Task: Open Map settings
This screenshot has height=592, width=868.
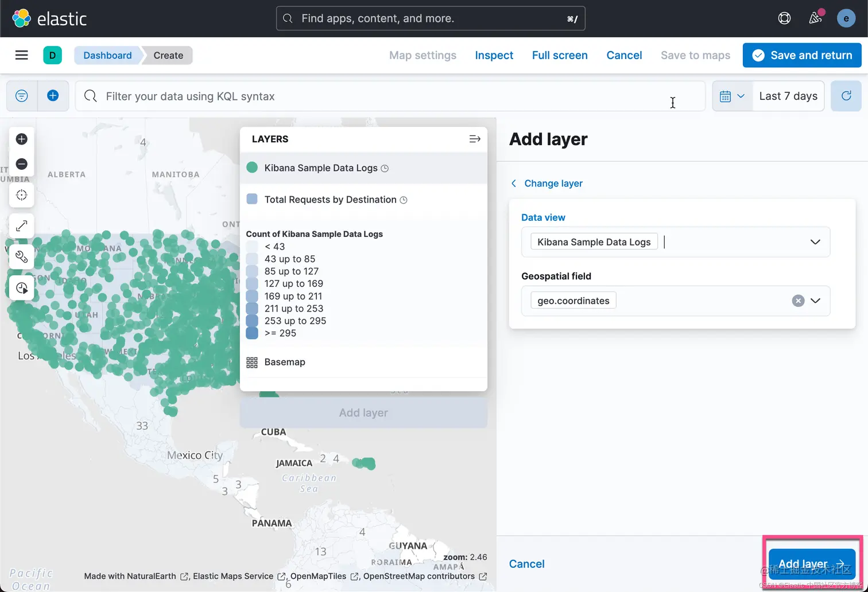Action: (423, 55)
